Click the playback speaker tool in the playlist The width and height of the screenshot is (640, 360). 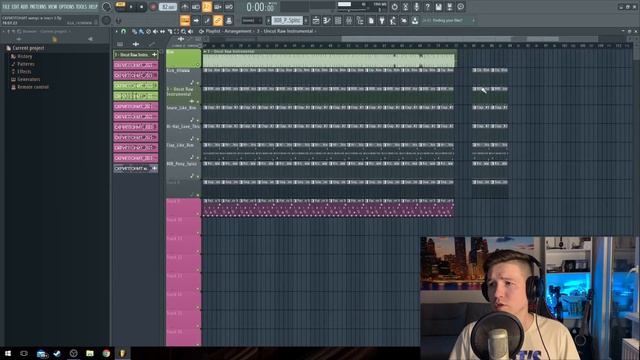(x=190, y=31)
